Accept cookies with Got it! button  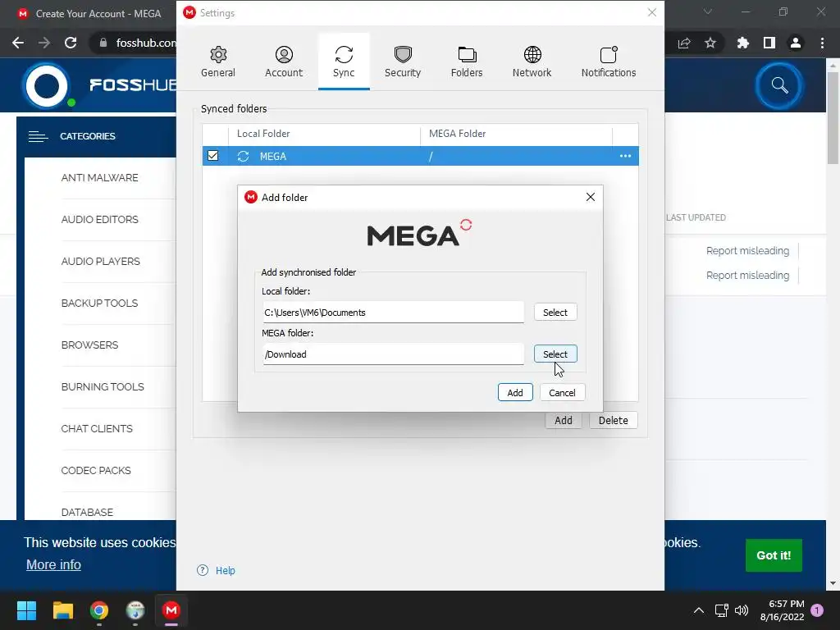coord(774,555)
